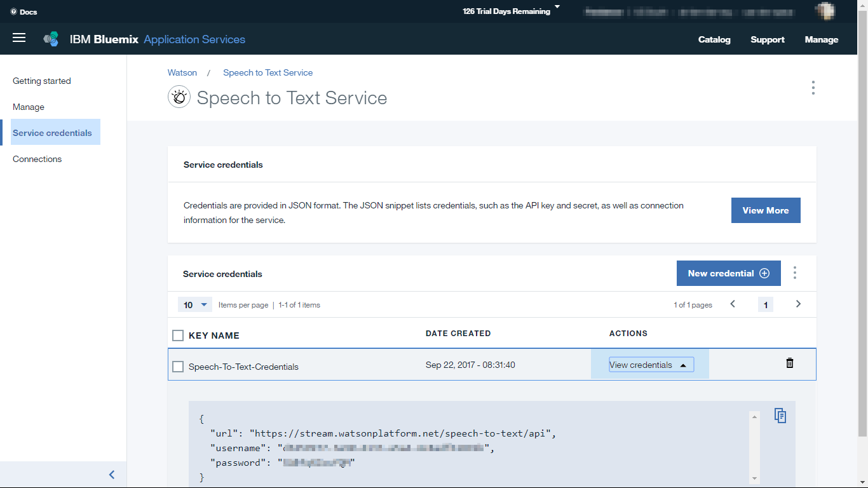Click the main page vertical scrollbar

tap(862, 222)
